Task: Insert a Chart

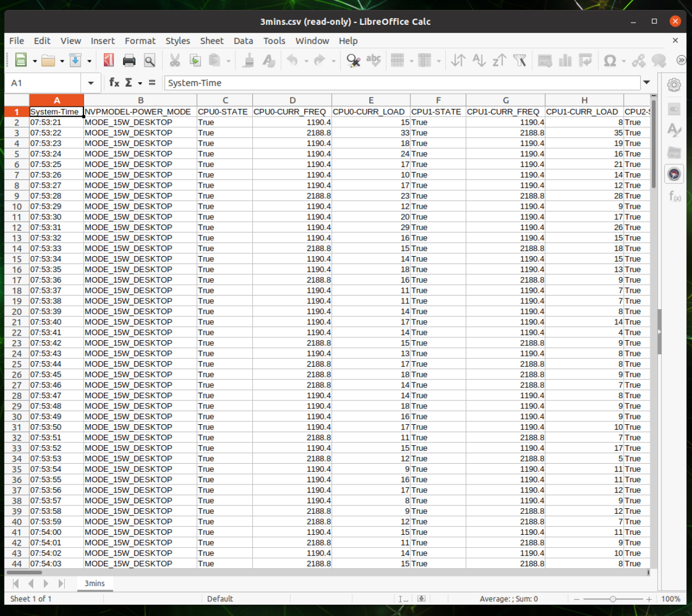Action: 565,60
